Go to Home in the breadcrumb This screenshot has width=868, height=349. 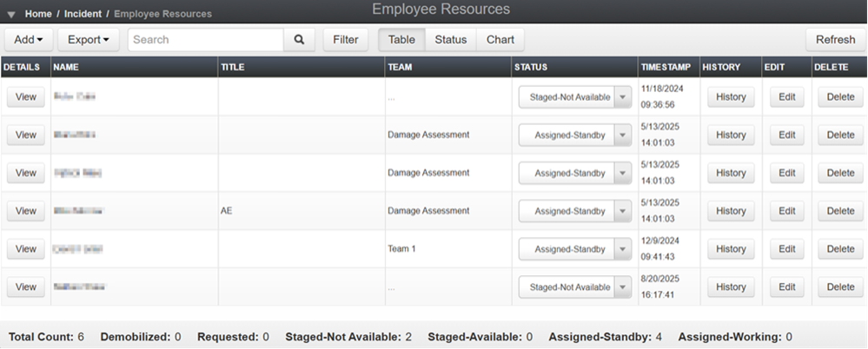(x=38, y=14)
